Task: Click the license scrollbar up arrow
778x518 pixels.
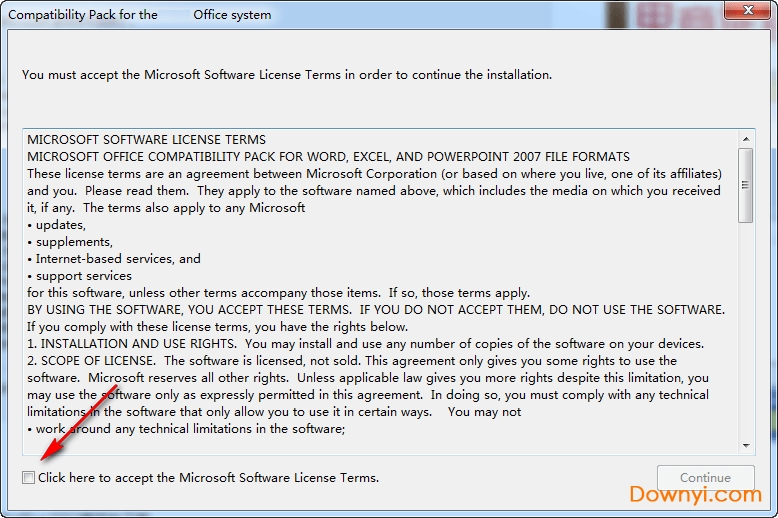Action: [x=746, y=139]
